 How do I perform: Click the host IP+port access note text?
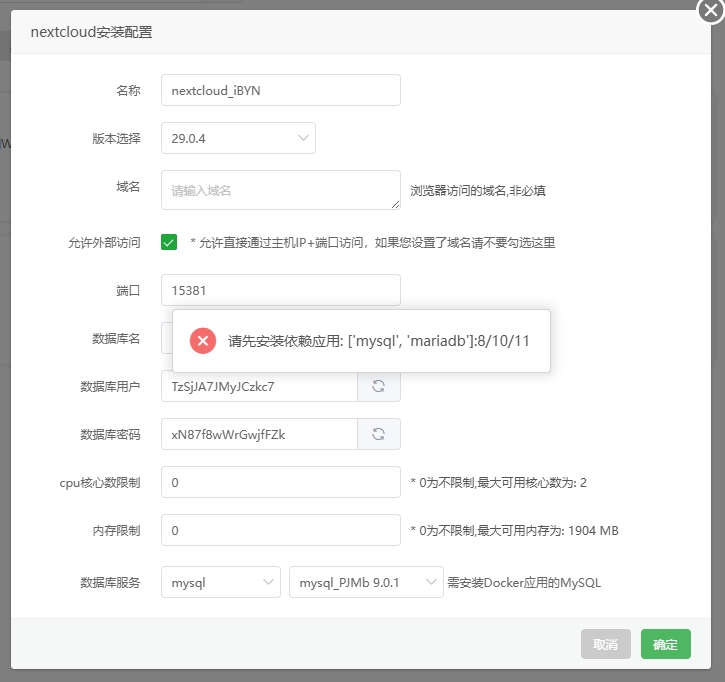pyautogui.click(x=373, y=242)
